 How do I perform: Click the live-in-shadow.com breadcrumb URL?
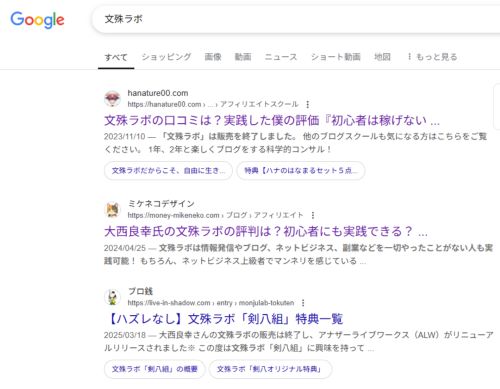(211, 303)
